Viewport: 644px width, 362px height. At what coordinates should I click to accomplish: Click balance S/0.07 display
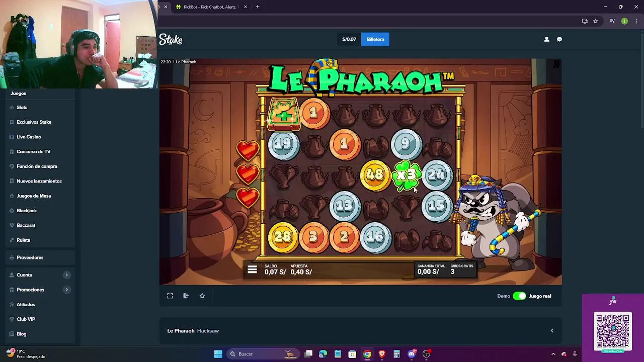[x=349, y=39]
